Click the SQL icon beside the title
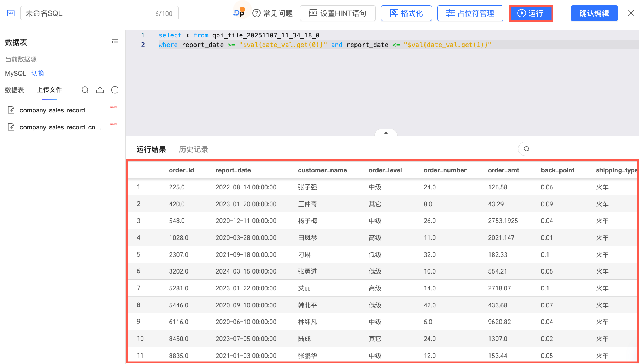Screen dimensions: 639x364 click(x=11, y=13)
